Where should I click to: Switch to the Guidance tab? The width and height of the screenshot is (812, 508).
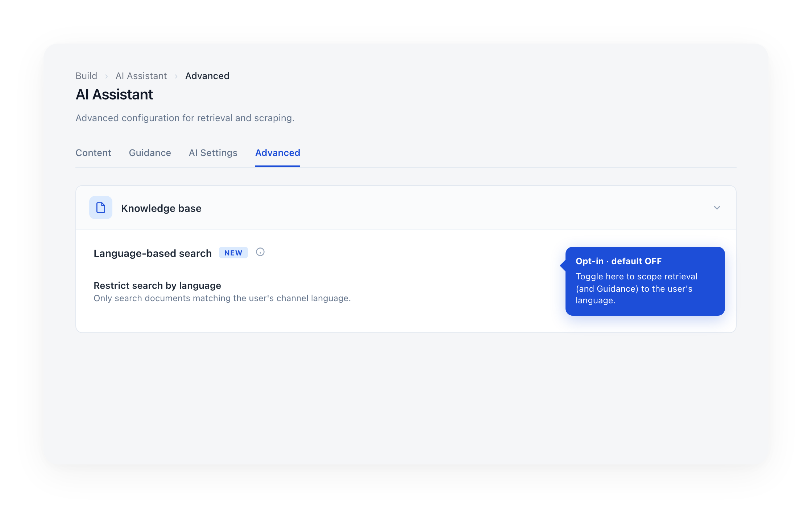tap(150, 153)
